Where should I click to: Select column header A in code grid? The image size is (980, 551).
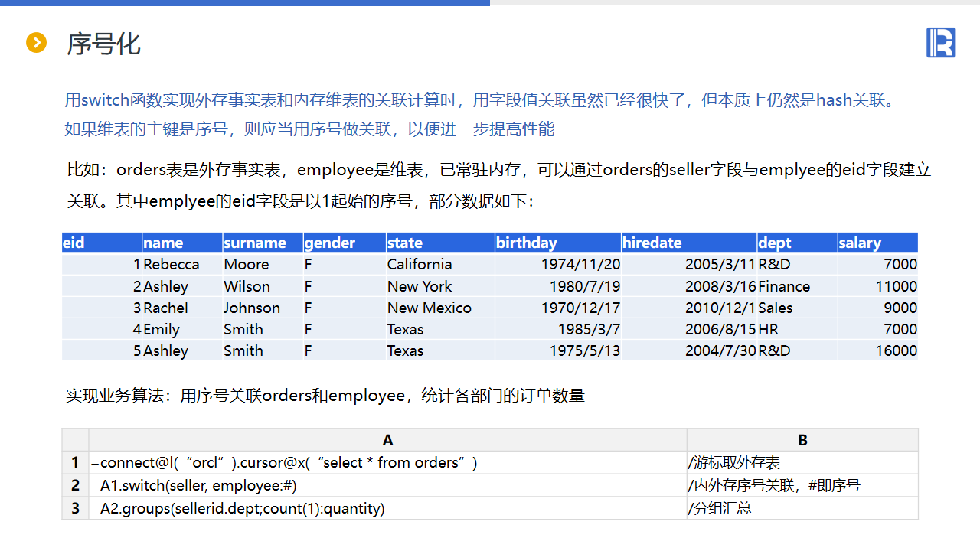pos(387,440)
